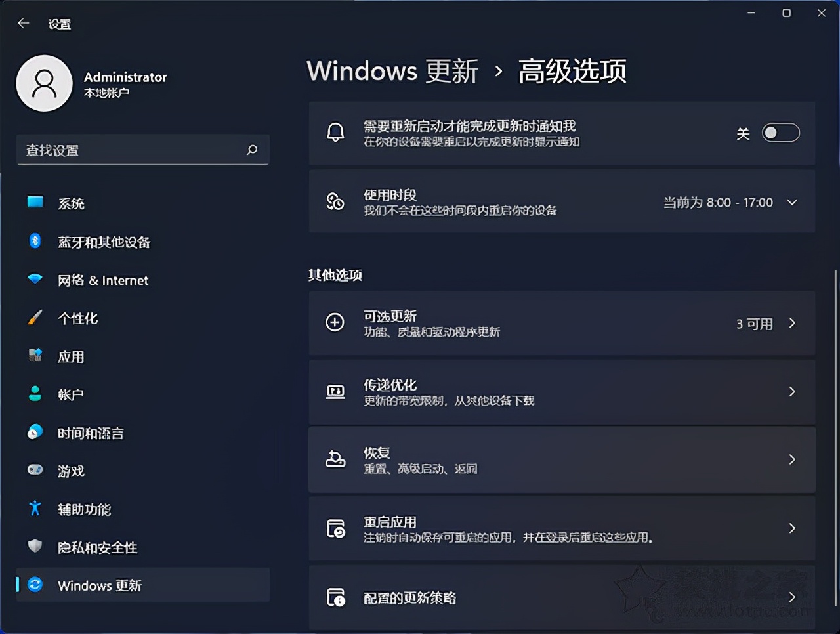The height and width of the screenshot is (634, 840).
Task: Click the globe clock icon for 时间和语言
Action: click(35, 432)
